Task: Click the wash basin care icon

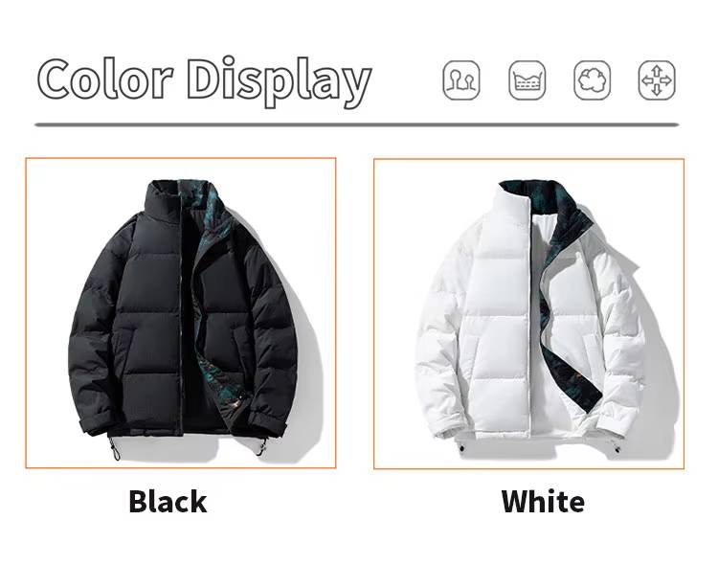Action: click(527, 80)
